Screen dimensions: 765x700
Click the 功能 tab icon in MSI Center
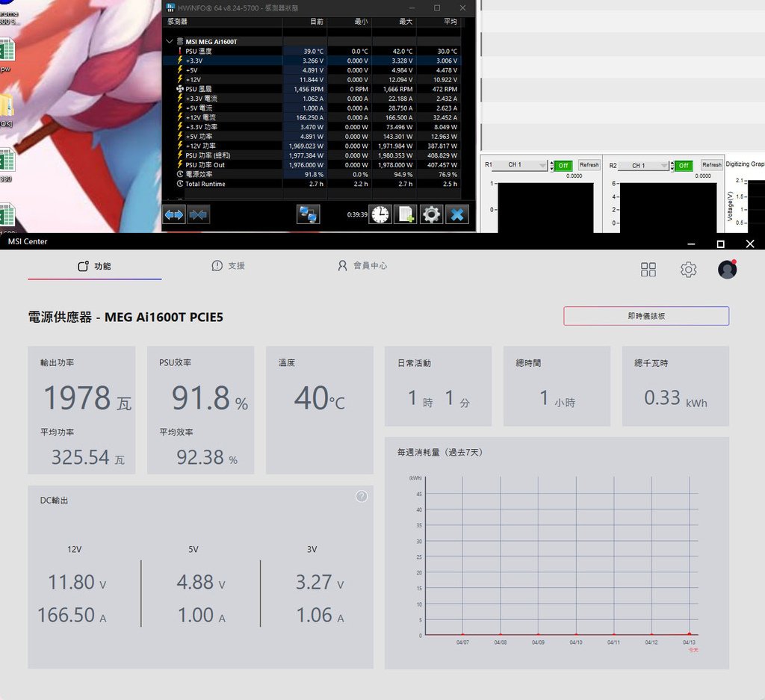pos(84,266)
